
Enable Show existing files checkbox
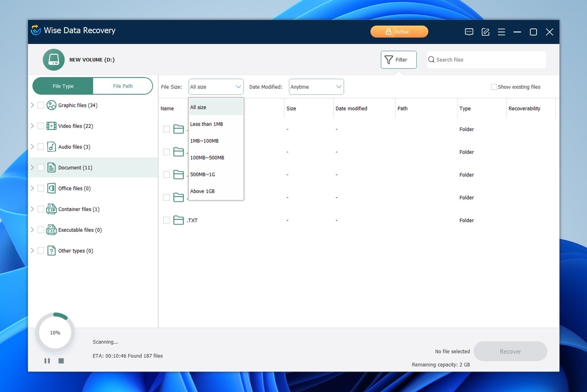point(494,87)
